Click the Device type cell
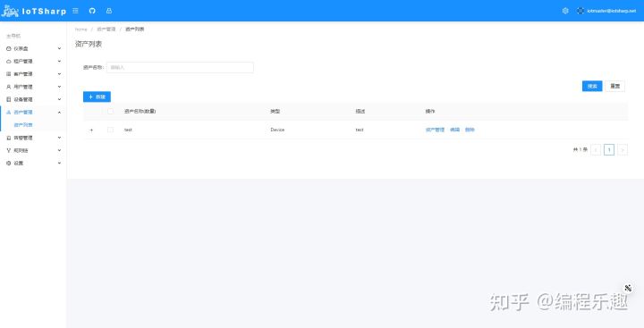 pyautogui.click(x=277, y=130)
